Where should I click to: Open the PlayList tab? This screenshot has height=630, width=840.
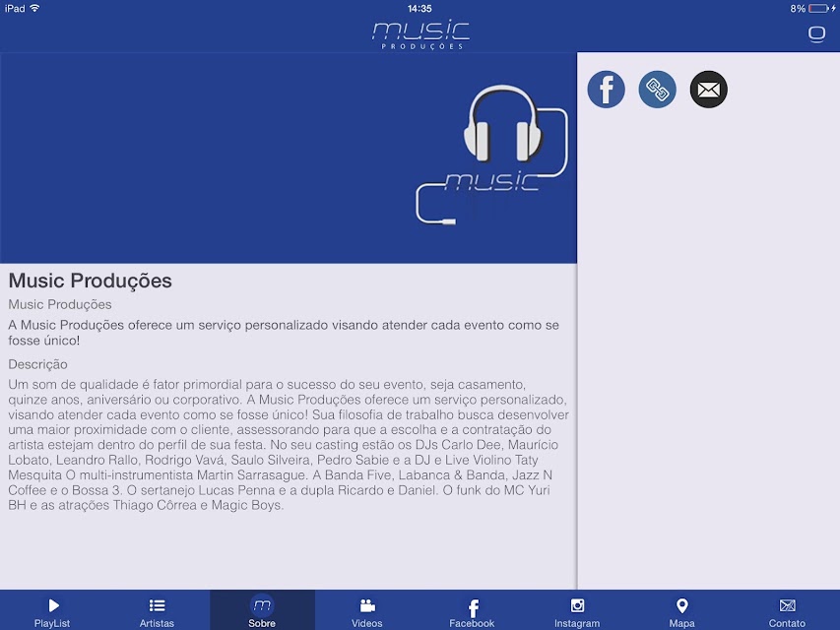[52, 610]
